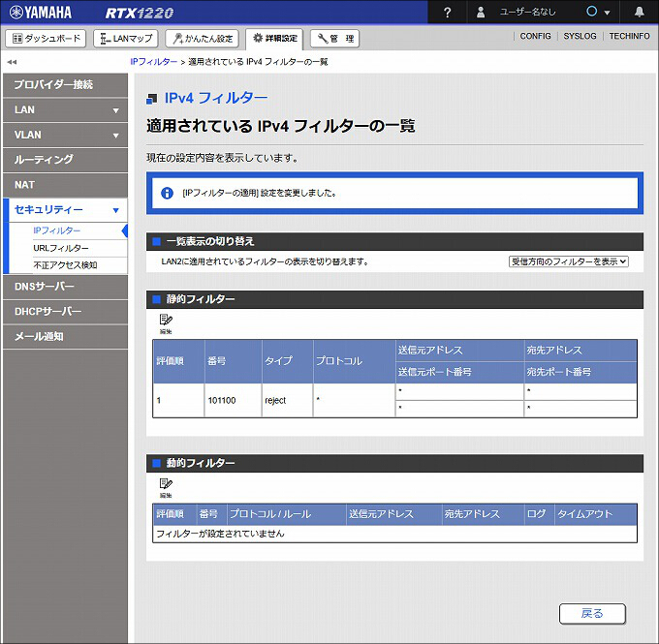
Task: Expand the VLAN sidebar menu
Action: [x=65, y=136]
